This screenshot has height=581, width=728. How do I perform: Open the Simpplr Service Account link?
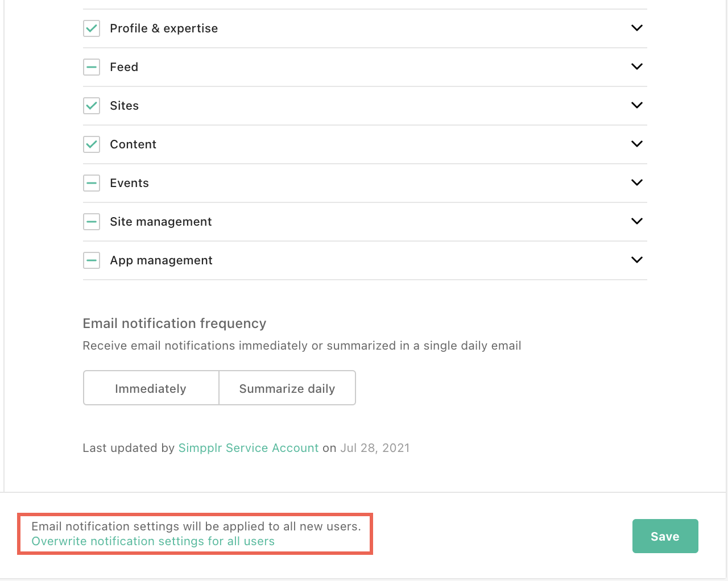coord(249,448)
